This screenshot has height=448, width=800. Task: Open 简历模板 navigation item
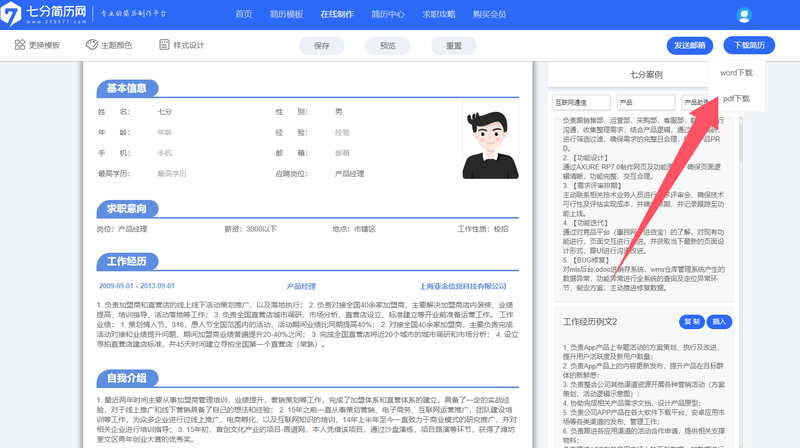click(286, 14)
